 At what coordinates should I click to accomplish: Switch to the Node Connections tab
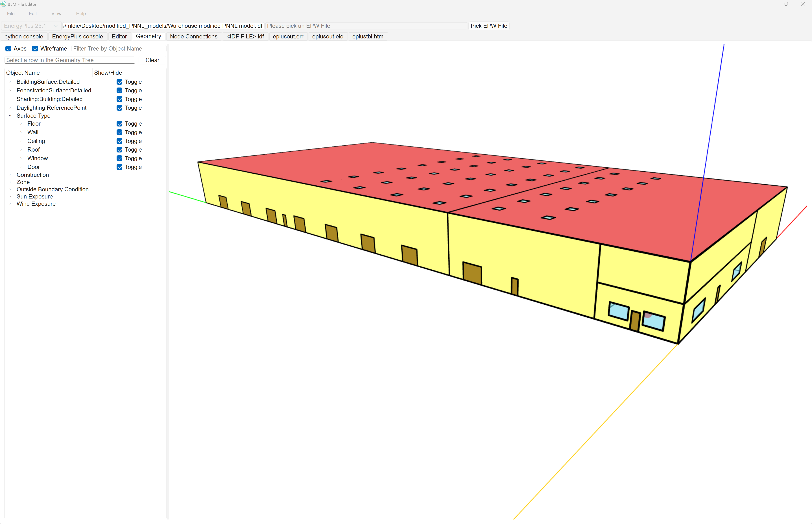click(194, 36)
